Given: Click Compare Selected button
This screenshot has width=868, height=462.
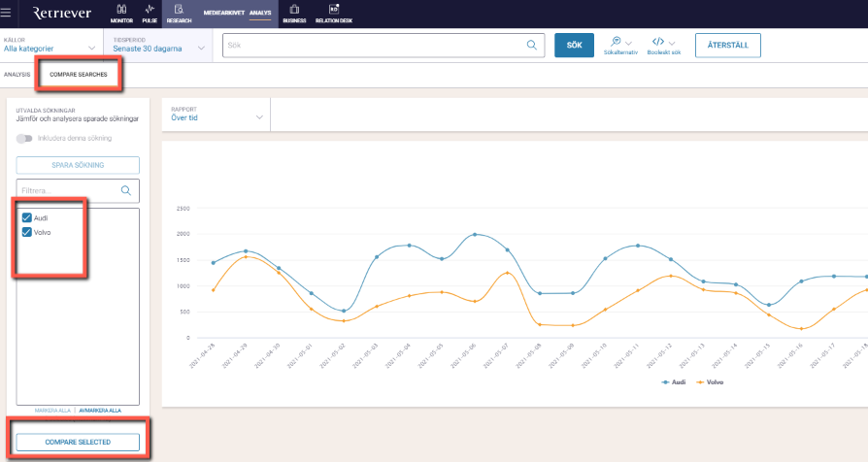Looking at the screenshot, I should [78, 442].
